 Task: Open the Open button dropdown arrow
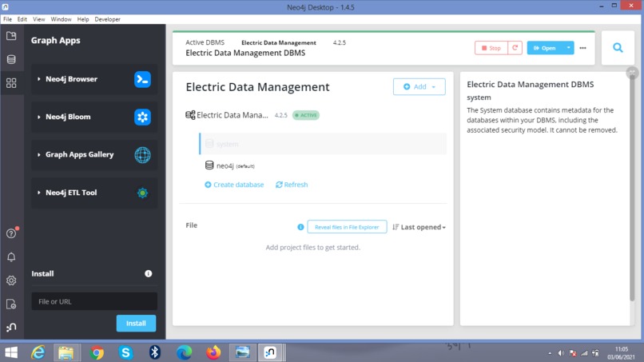click(x=568, y=48)
